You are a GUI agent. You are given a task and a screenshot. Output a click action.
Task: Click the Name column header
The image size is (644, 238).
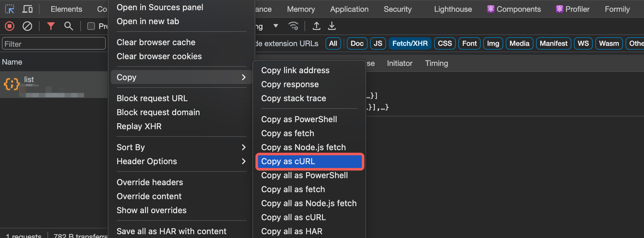click(x=12, y=62)
